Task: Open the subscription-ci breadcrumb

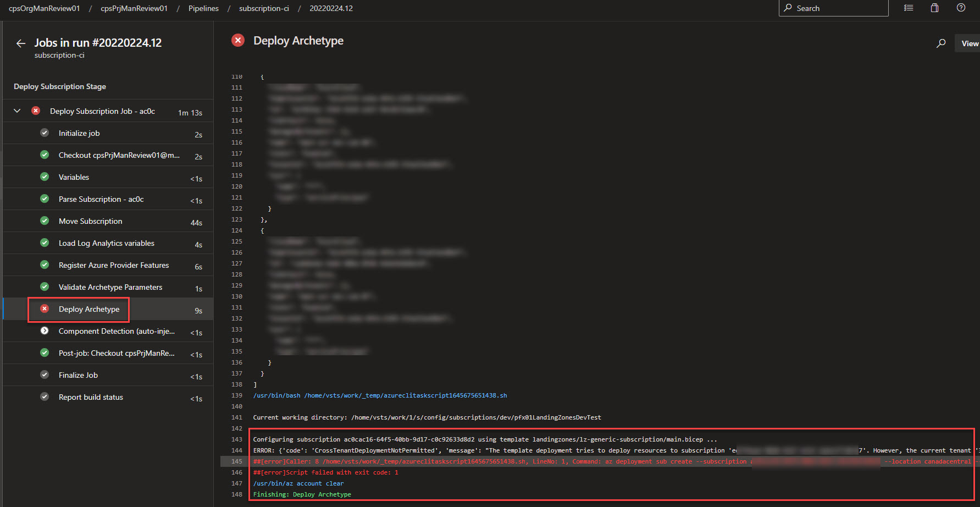Action: pyautogui.click(x=264, y=8)
